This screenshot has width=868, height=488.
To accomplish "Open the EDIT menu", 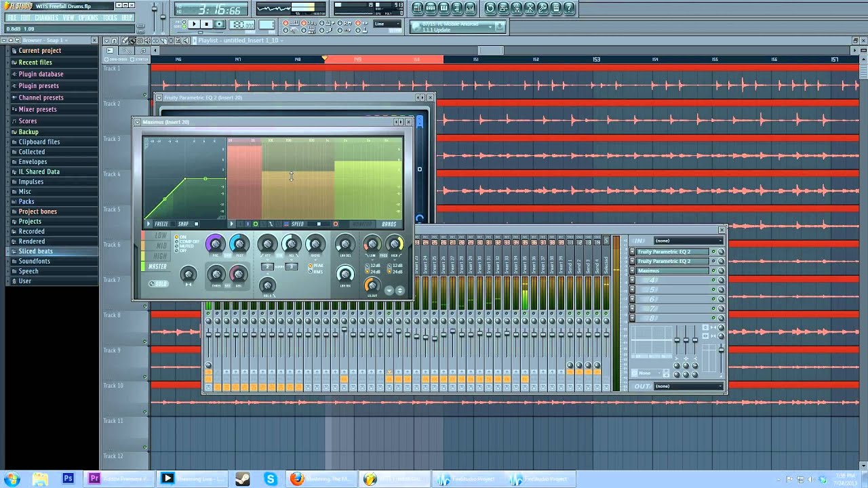I will [26, 18].
